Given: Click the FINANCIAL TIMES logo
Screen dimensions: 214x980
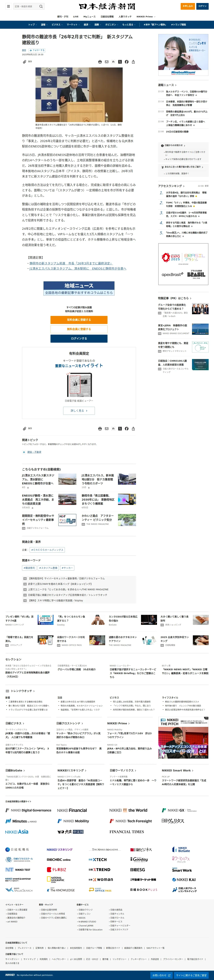Looking at the screenshot, I should point(127,832).
